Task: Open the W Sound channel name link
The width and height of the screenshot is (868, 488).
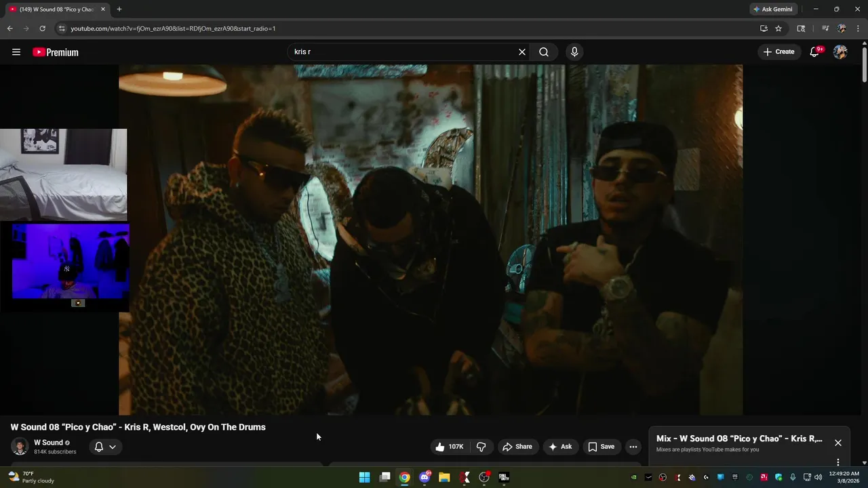Action: 48,443
